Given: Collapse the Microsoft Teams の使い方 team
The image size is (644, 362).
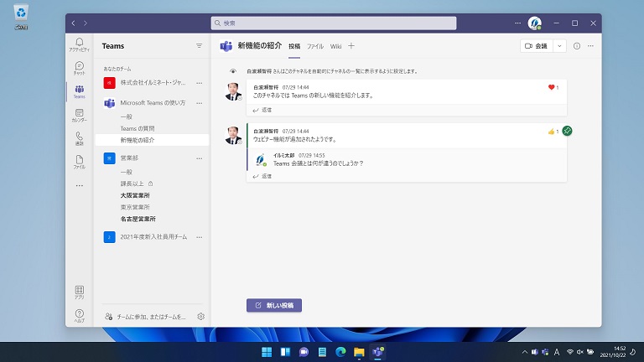Looking at the screenshot, I should (x=153, y=102).
